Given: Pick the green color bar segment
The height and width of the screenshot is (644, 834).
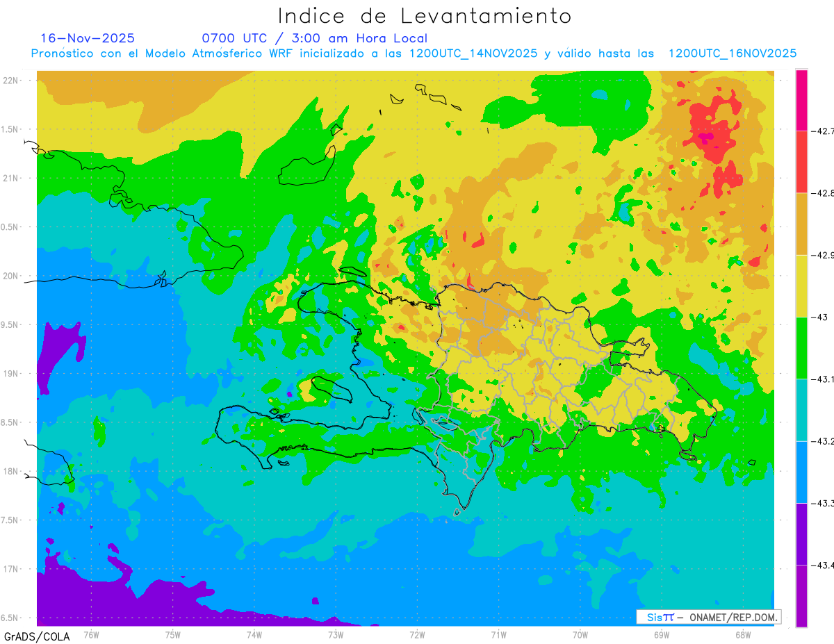Looking at the screenshot, I should point(801,347).
